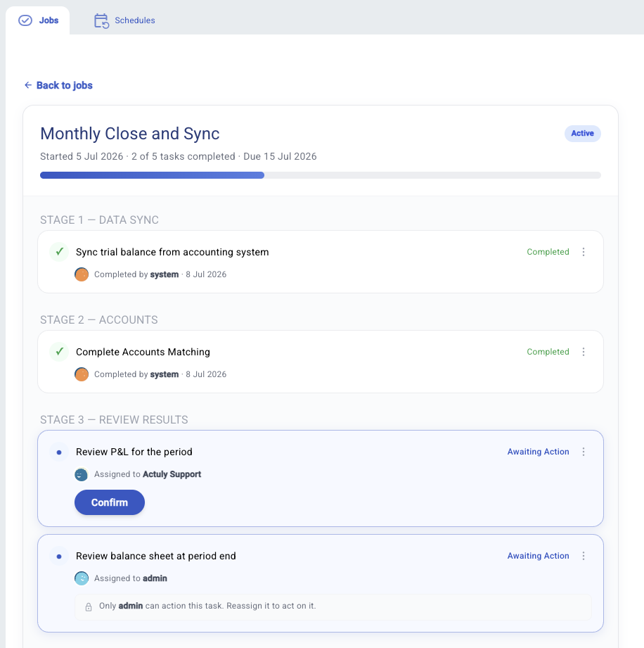Open options menu for Complete Accounts Matching task
This screenshot has width=644, height=648.
coord(584,352)
